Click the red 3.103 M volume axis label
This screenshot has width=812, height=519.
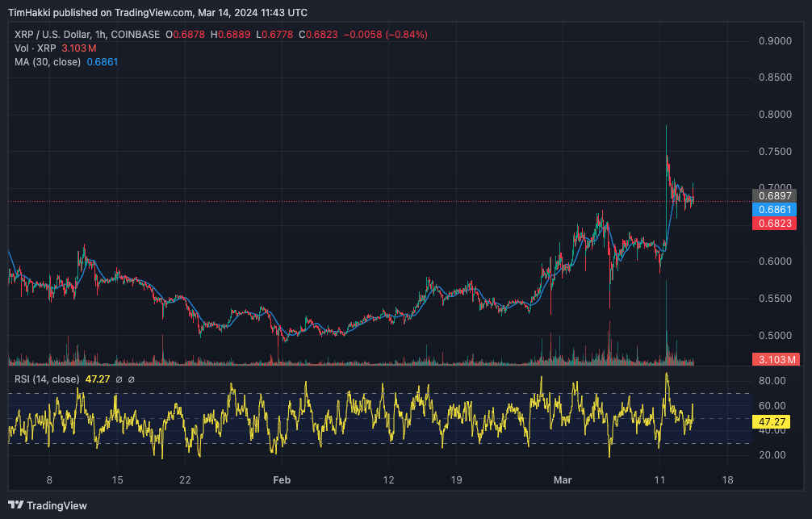coord(776,359)
